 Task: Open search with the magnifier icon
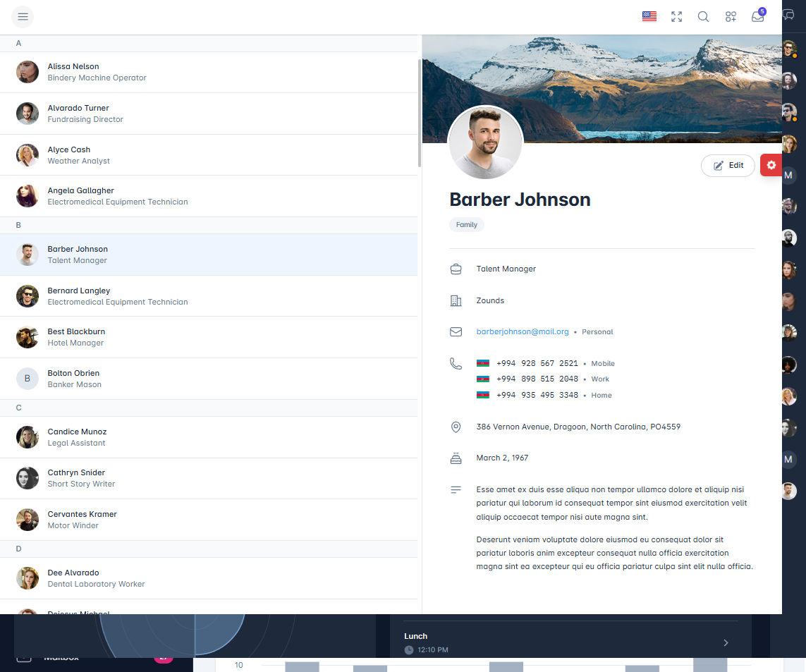click(x=703, y=17)
